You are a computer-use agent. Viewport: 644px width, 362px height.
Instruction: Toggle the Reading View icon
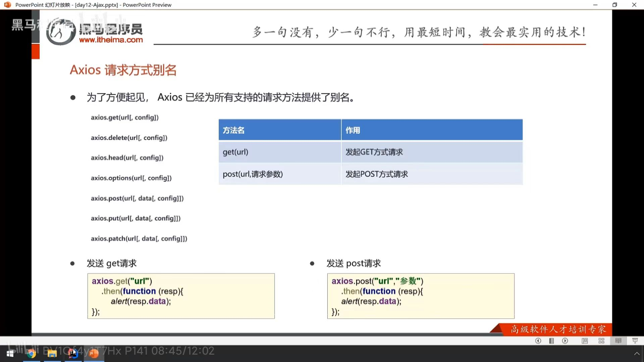point(618,341)
